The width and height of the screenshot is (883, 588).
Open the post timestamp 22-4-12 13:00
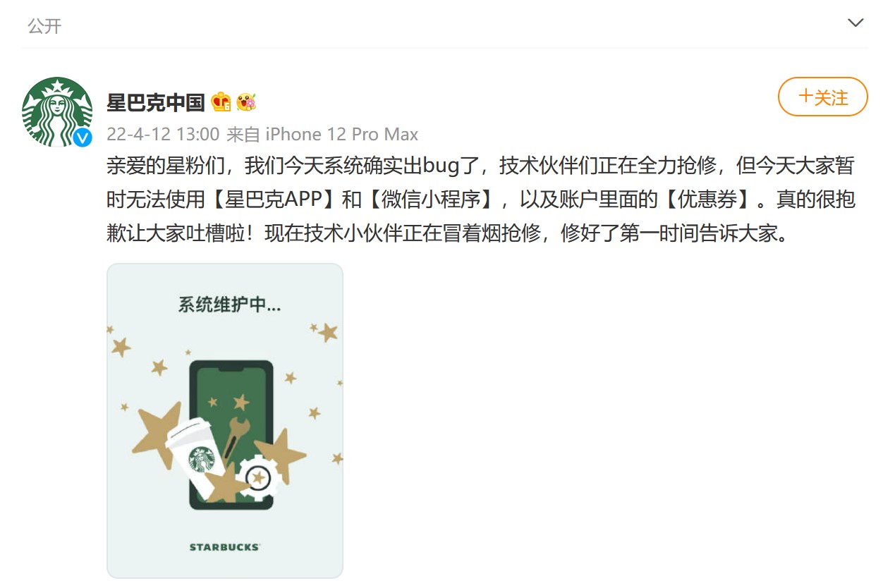[x=163, y=134]
